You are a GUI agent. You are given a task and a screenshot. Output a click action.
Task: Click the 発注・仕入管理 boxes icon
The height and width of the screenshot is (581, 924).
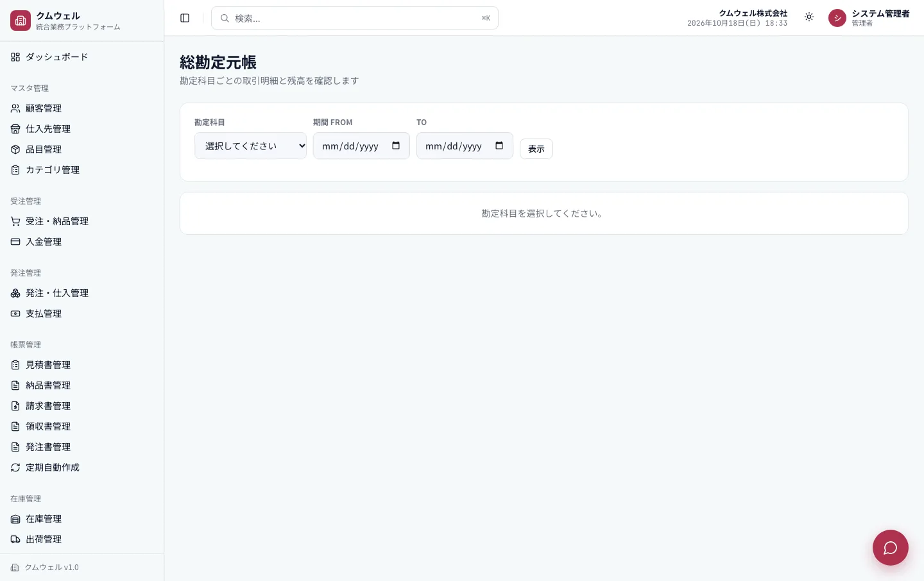[15, 293]
